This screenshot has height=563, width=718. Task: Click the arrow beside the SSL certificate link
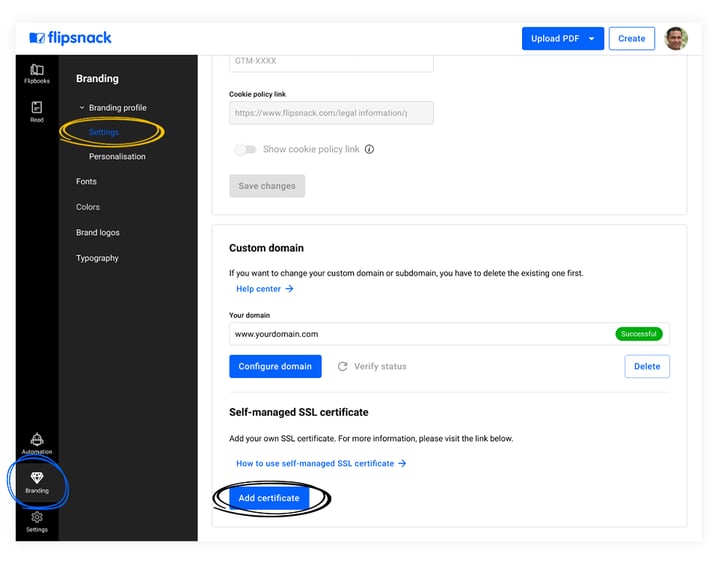[x=402, y=464]
